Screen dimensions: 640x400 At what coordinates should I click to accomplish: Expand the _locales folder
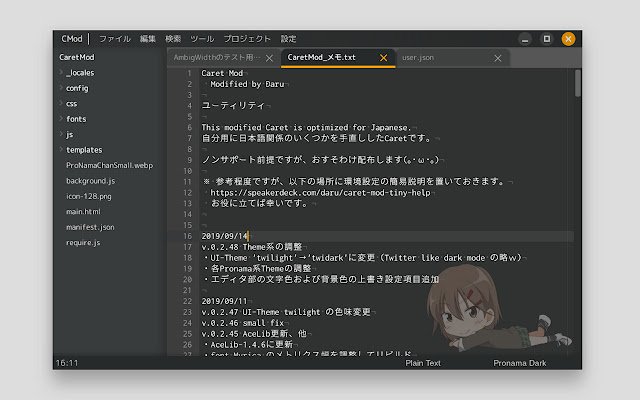(x=61, y=72)
